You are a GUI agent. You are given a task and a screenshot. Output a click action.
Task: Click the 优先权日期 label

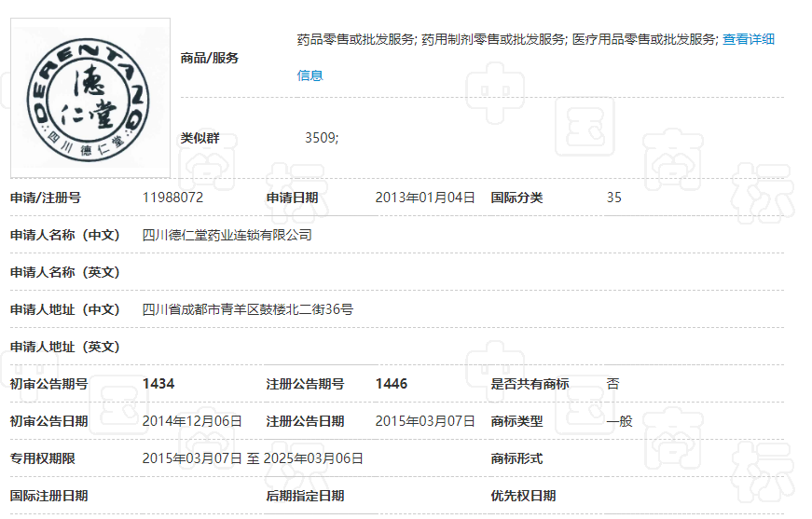(x=523, y=496)
